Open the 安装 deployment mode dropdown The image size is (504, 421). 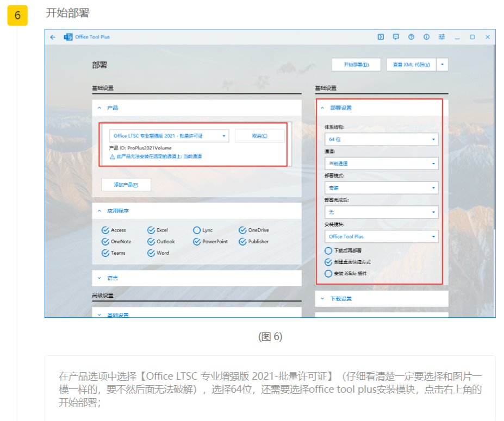pos(382,188)
